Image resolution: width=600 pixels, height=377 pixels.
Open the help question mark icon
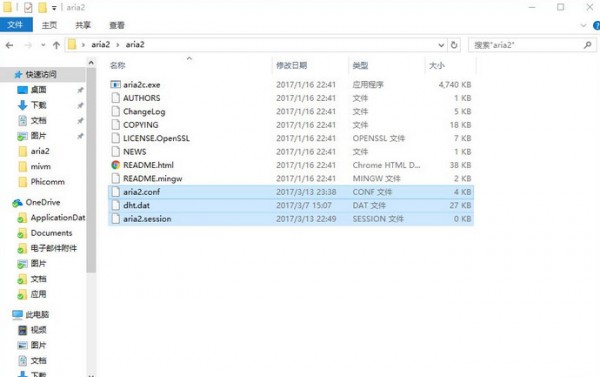596,26
